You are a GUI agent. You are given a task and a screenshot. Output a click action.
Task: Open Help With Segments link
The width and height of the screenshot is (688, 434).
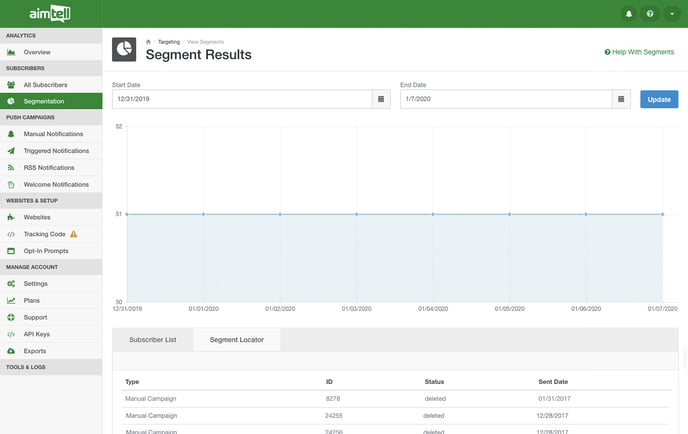(x=639, y=52)
